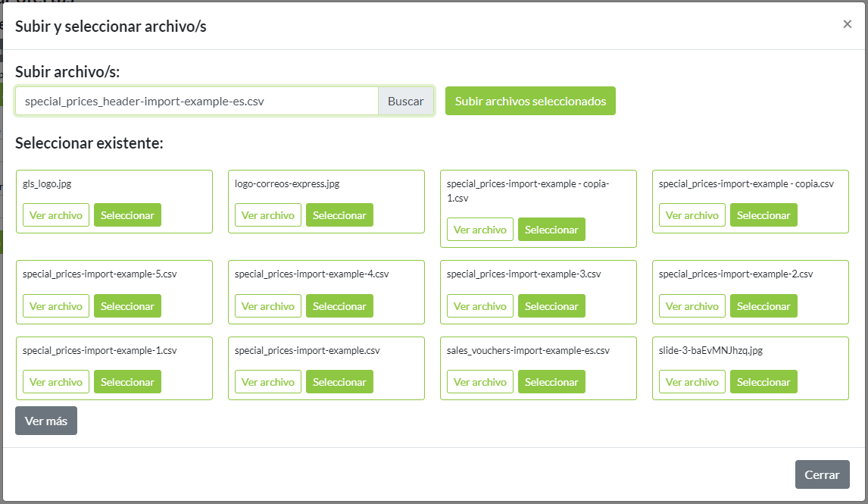Image resolution: width=868 pixels, height=504 pixels.
Task: Click the Cerrar button
Action: tap(822, 474)
